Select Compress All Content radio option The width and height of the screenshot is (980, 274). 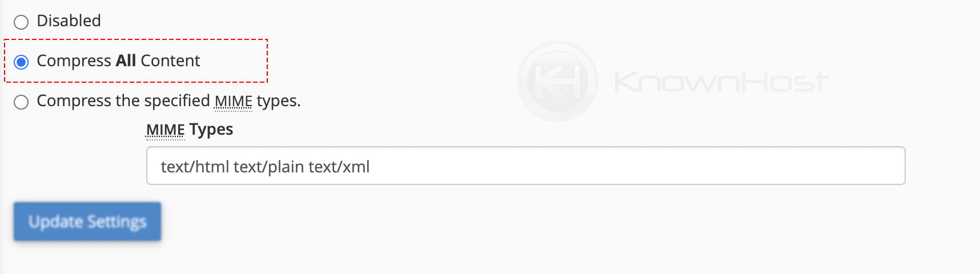21,62
